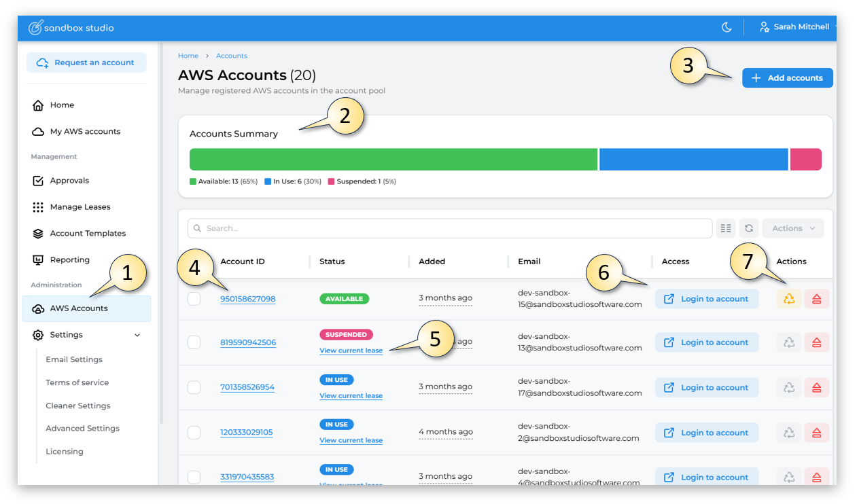This screenshot has height=504, width=857.
Task: Collapse the Settings menu section
Action: click(137, 335)
